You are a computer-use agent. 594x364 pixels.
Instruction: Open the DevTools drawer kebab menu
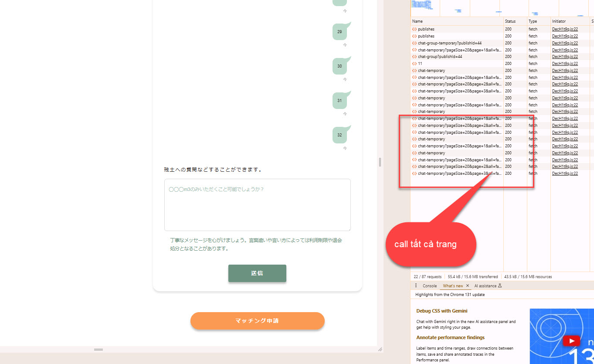pos(415,286)
